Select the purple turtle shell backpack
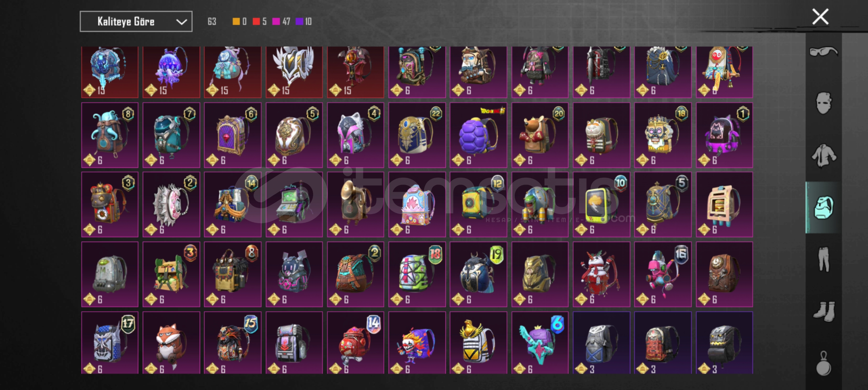Image resolution: width=868 pixels, height=390 pixels. click(478, 135)
